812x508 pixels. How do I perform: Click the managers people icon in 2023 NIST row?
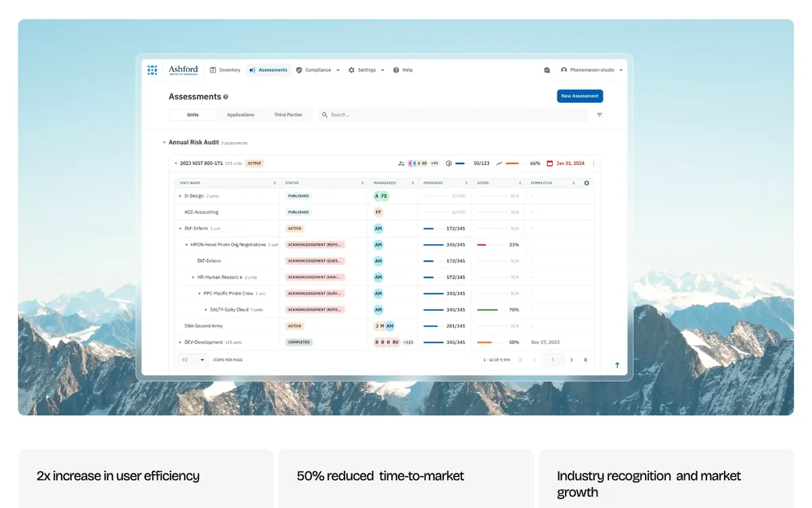(401, 163)
